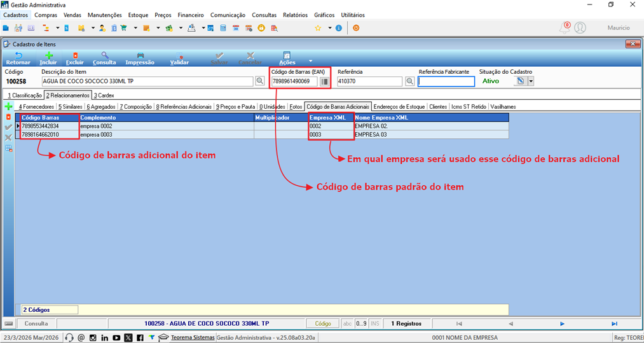This screenshot has width=644, height=343.
Task: Click the YouTube icon in status bar
Action: click(x=116, y=338)
